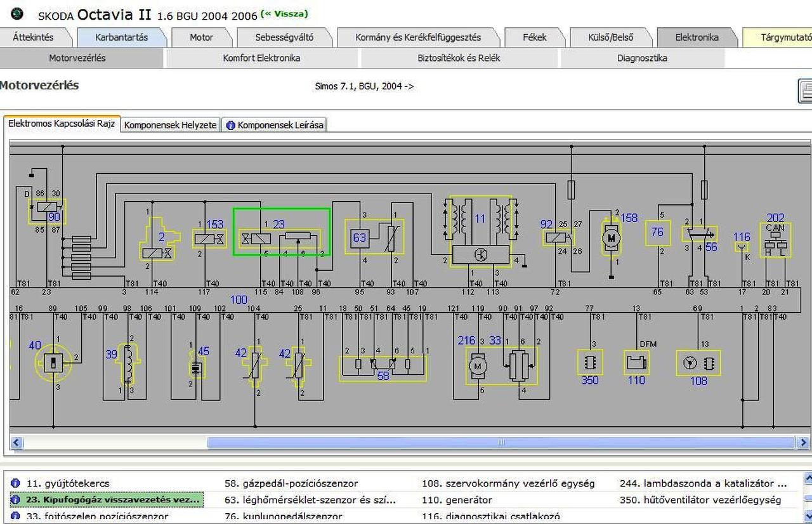Viewport: 812px width, 524px height.
Task: Click the diagram's horizontal scrollbar thumb
Action: click(x=501, y=443)
